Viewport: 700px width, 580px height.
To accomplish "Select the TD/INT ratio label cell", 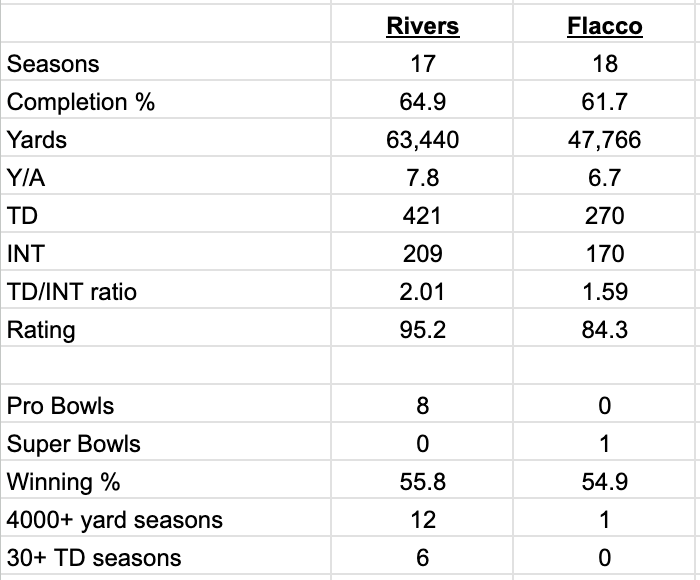I will pyautogui.click(x=72, y=292).
